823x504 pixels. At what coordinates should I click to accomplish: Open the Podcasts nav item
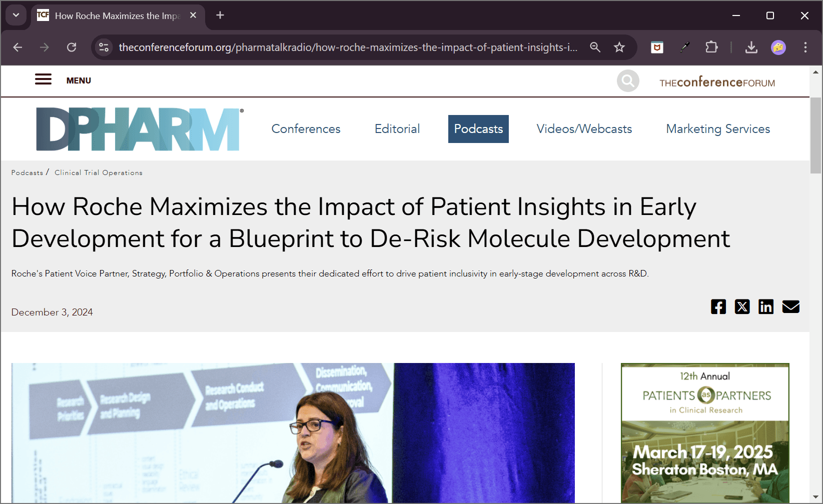coord(478,129)
